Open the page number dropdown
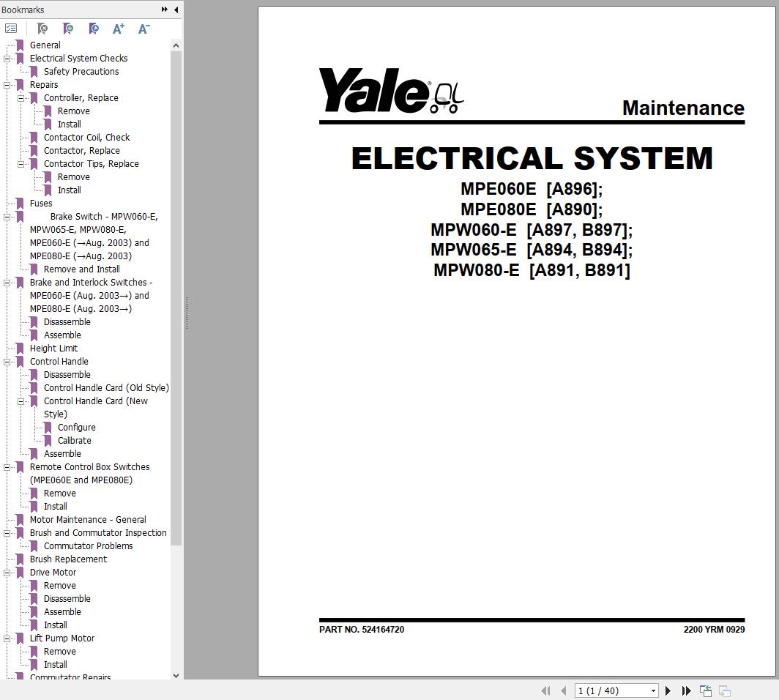Image resolution: width=779 pixels, height=700 pixels. click(x=652, y=690)
